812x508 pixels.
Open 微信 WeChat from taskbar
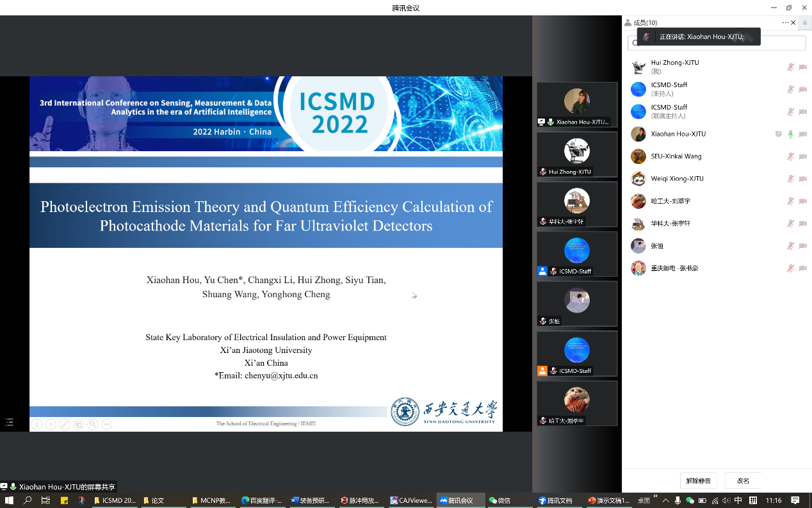(509, 500)
